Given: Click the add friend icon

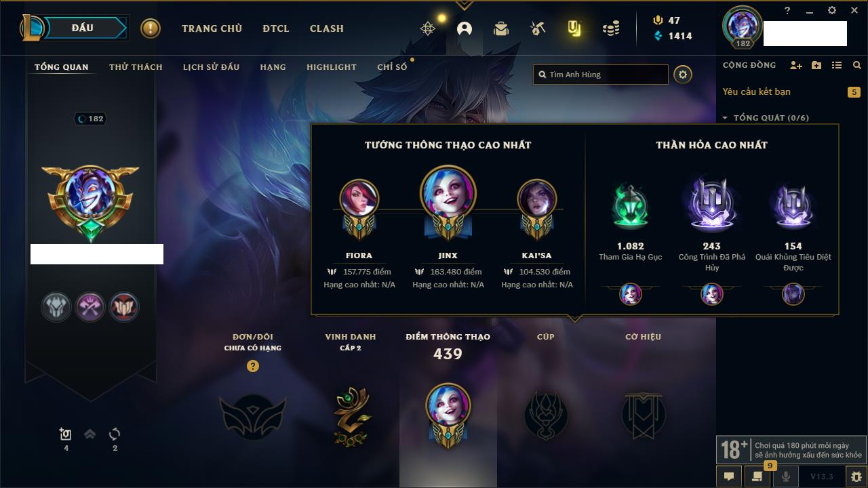Looking at the screenshot, I should click(x=796, y=65).
